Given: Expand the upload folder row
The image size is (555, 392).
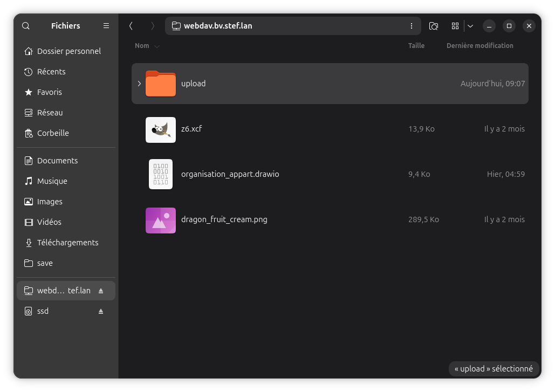Looking at the screenshot, I should 139,84.
